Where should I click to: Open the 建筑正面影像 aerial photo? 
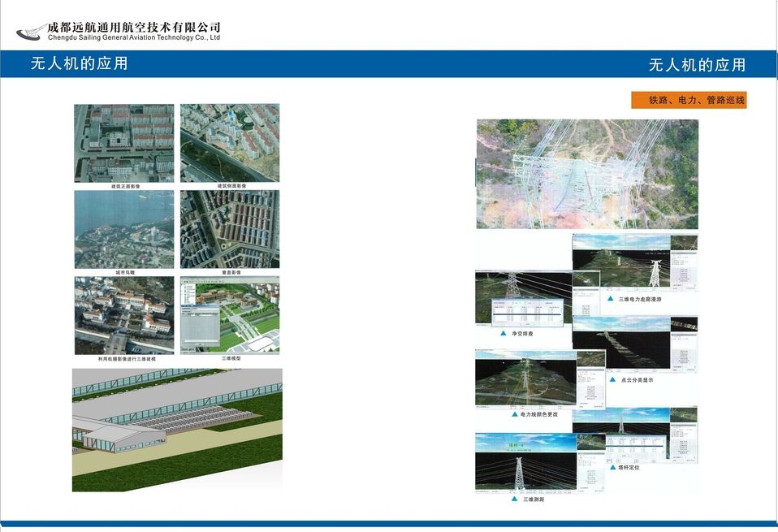pyautogui.click(x=124, y=143)
